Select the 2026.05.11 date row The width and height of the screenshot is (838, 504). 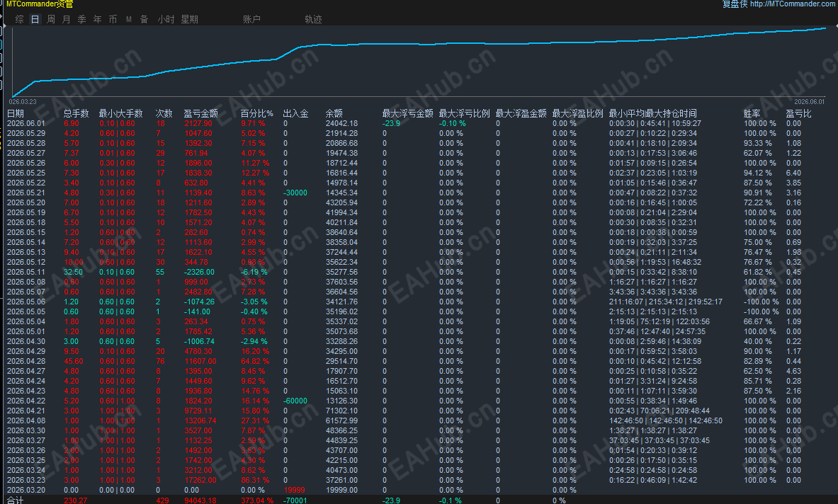(26, 273)
